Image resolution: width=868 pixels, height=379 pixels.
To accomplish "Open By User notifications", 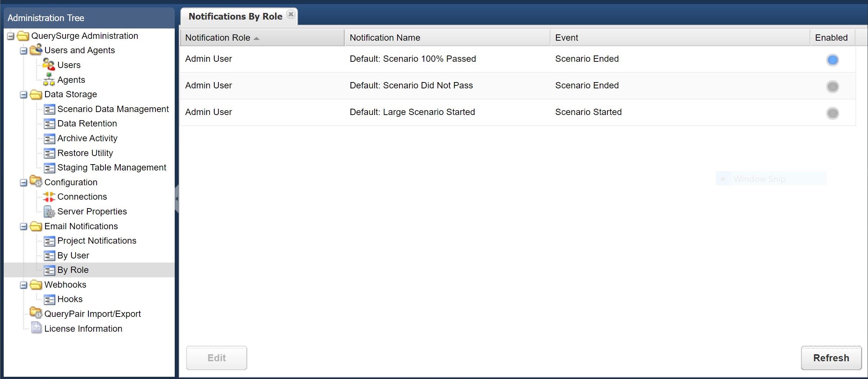I will click(x=73, y=256).
